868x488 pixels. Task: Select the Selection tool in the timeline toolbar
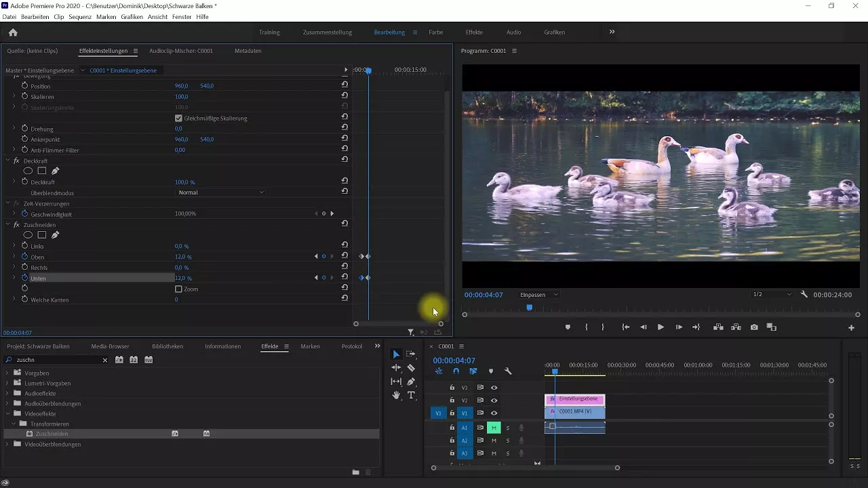(397, 354)
